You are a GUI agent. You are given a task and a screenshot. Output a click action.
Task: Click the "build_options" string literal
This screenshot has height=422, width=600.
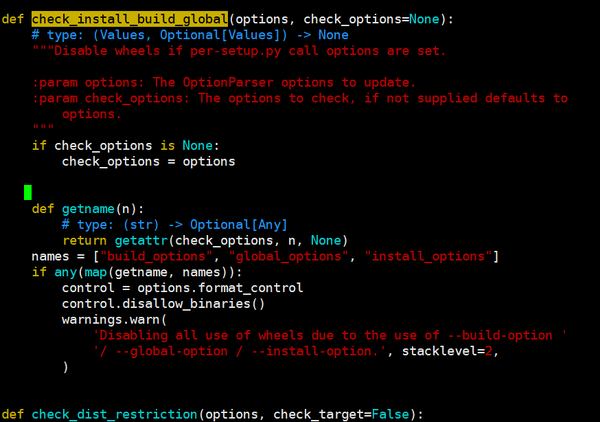tap(138, 257)
